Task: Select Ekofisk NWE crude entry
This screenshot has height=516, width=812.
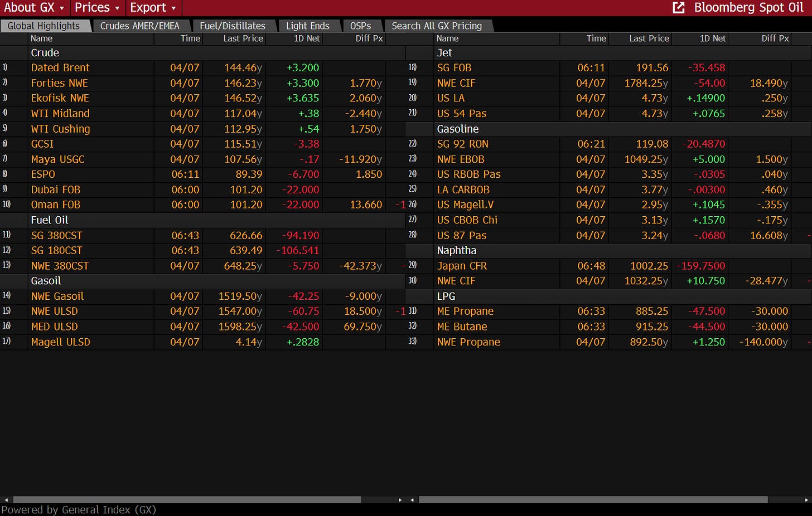Action: [x=203, y=98]
